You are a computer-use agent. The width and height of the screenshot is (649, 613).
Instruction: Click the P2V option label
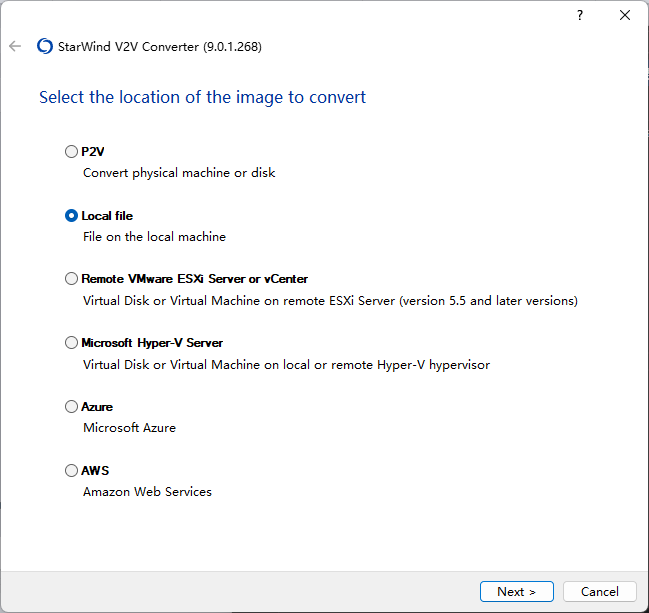(x=93, y=151)
